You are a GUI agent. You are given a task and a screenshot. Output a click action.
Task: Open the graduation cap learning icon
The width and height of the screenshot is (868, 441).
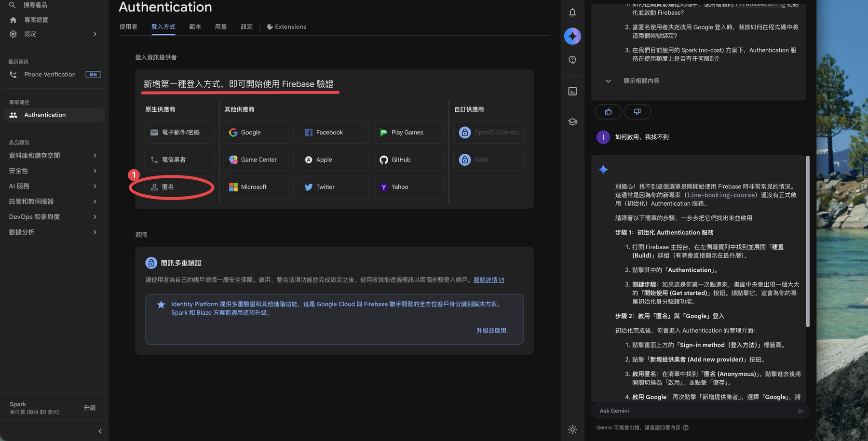(572, 122)
